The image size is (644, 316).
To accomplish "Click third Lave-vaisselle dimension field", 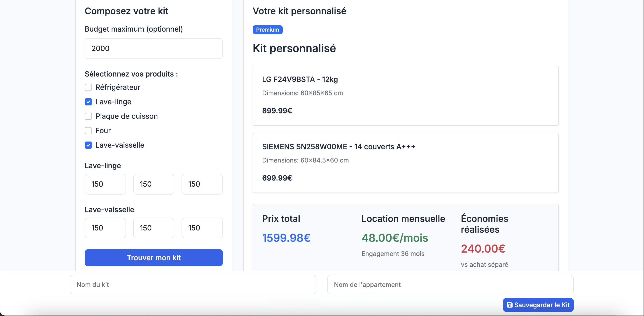I will (202, 228).
